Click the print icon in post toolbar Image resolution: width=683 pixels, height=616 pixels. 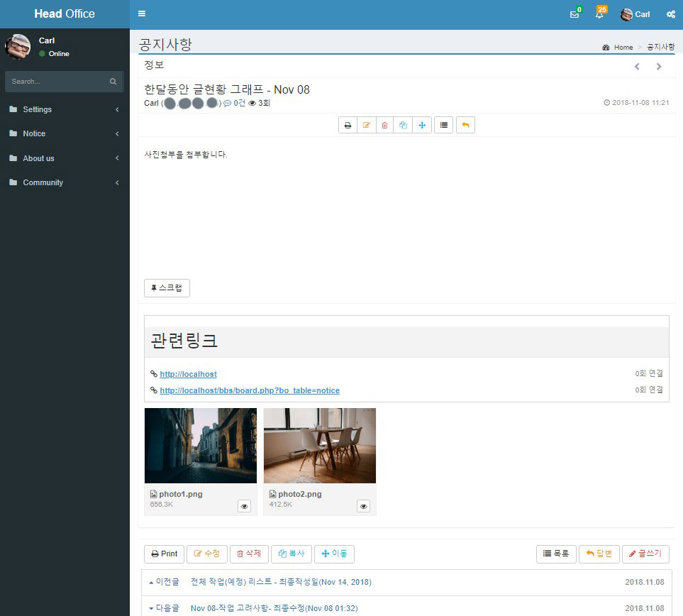348,125
